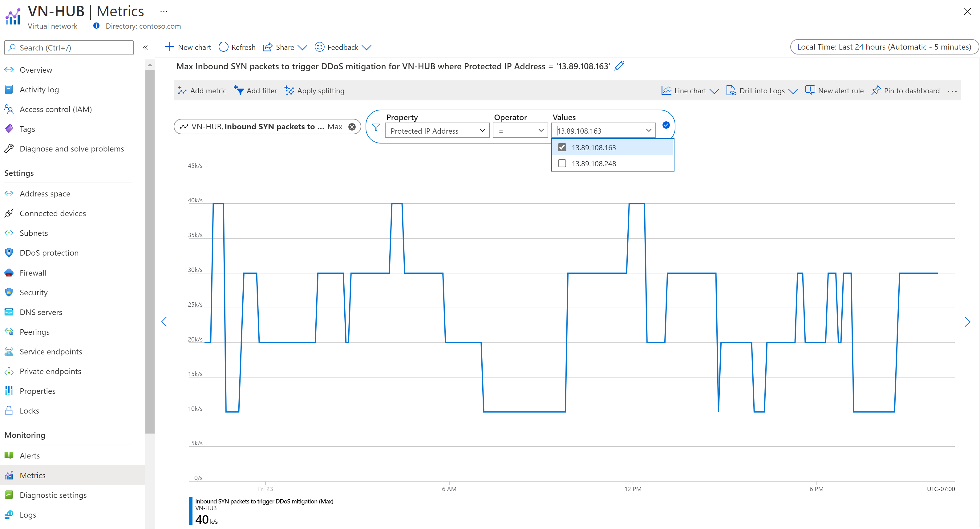Viewport: 980px width, 529px height.
Task: Click the New alert rule icon
Action: [810, 91]
